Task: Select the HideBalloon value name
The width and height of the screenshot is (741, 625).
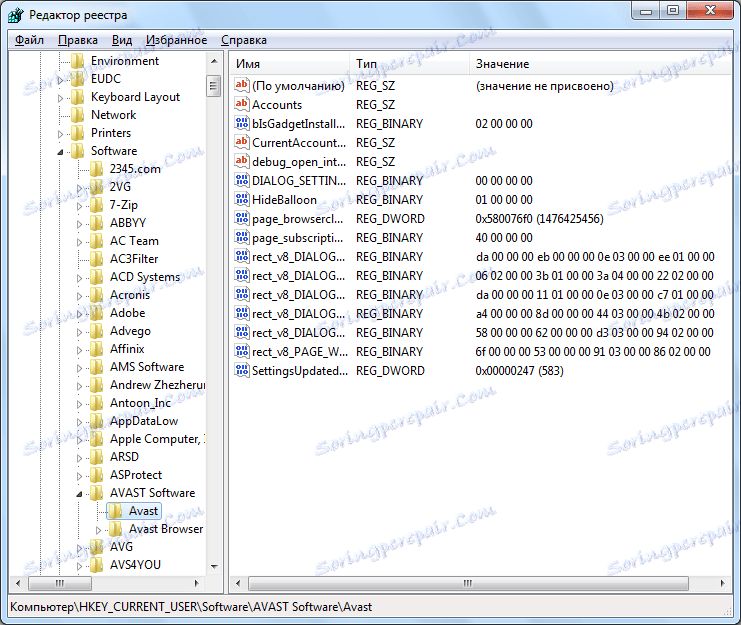Action: coord(284,200)
